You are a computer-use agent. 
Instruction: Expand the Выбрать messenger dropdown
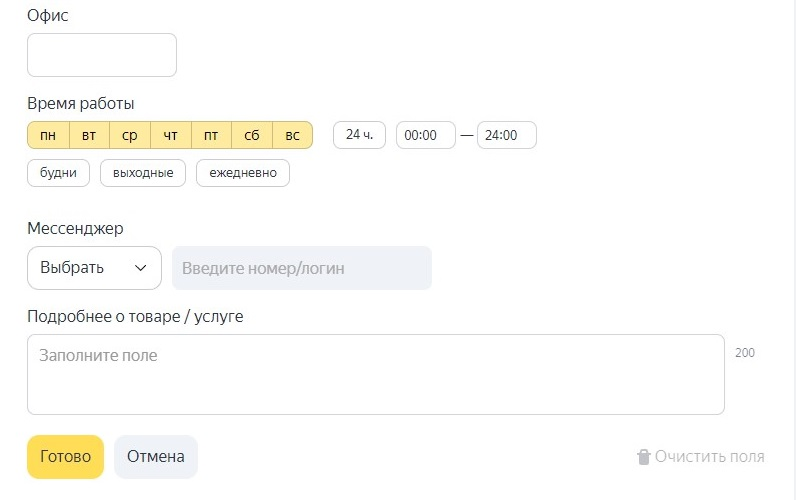(x=94, y=268)
